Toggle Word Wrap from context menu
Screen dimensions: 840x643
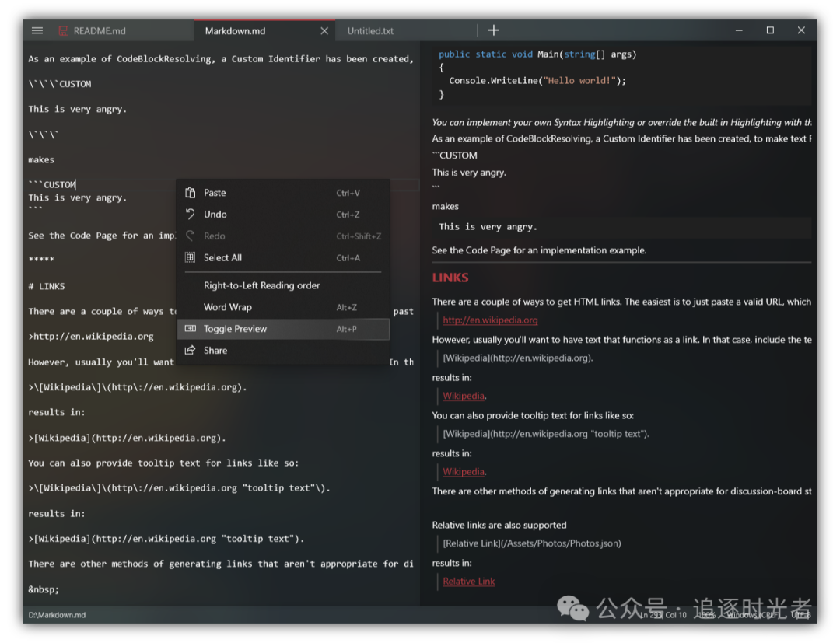click(x=283, y=307)
